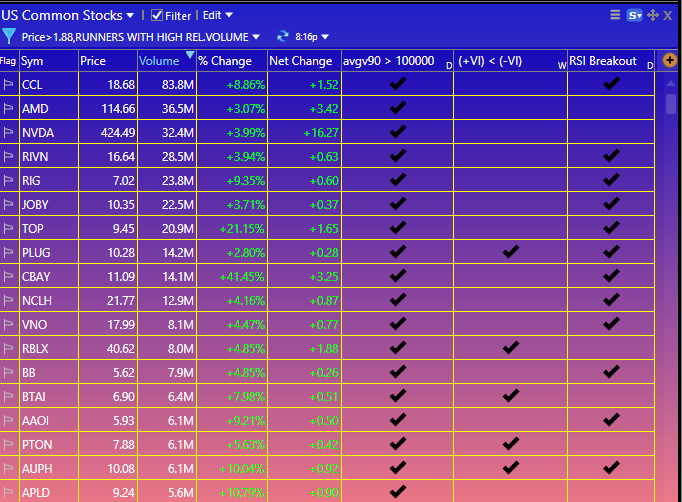682x502 pixels.
Task: Click AMD's avgv90 checkmark
Action: click(398, 107)
